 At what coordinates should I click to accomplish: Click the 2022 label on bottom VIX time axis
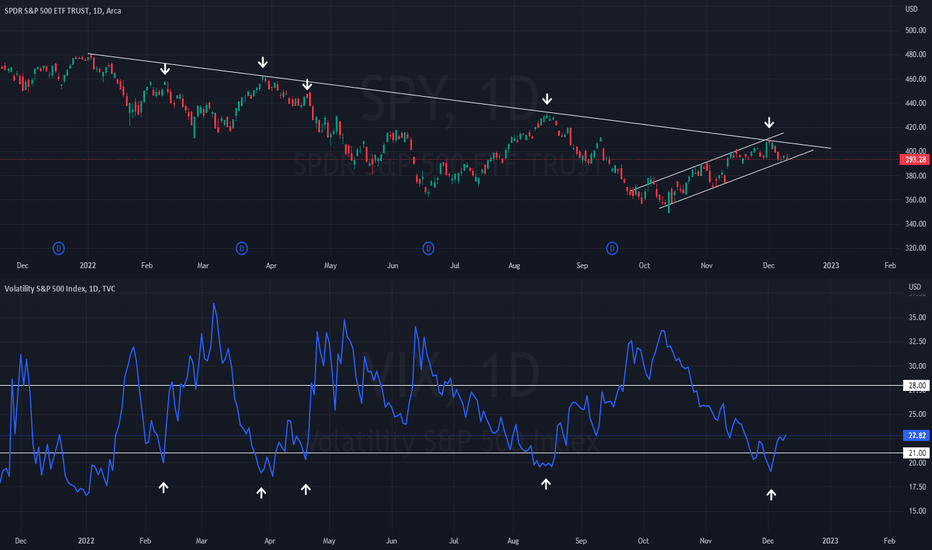(86, 541)
